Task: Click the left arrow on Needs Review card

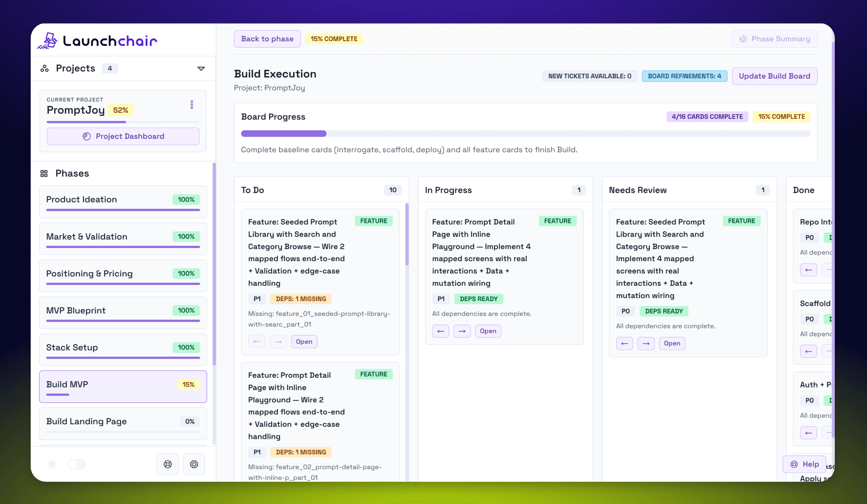Action: (x=625, y=343)
